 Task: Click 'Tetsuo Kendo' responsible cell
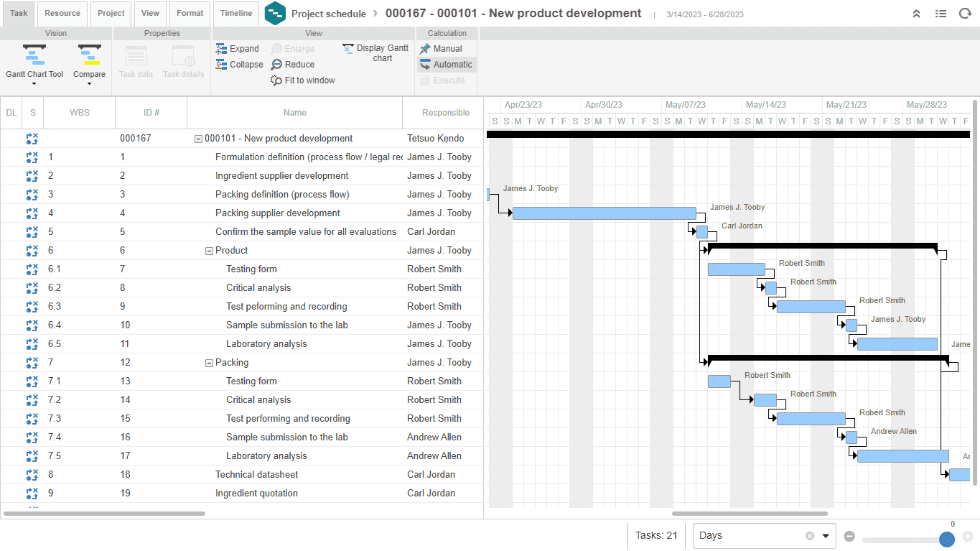point(436,139)
